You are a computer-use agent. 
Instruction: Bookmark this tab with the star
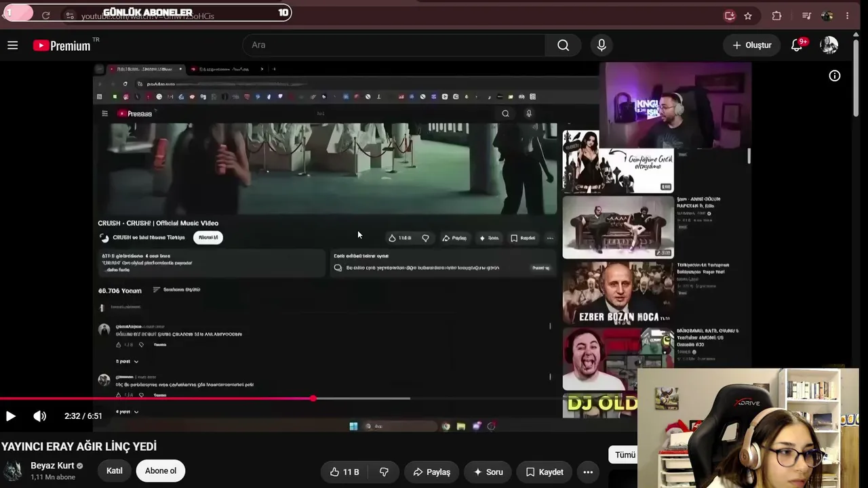click(x=748, y=16)
